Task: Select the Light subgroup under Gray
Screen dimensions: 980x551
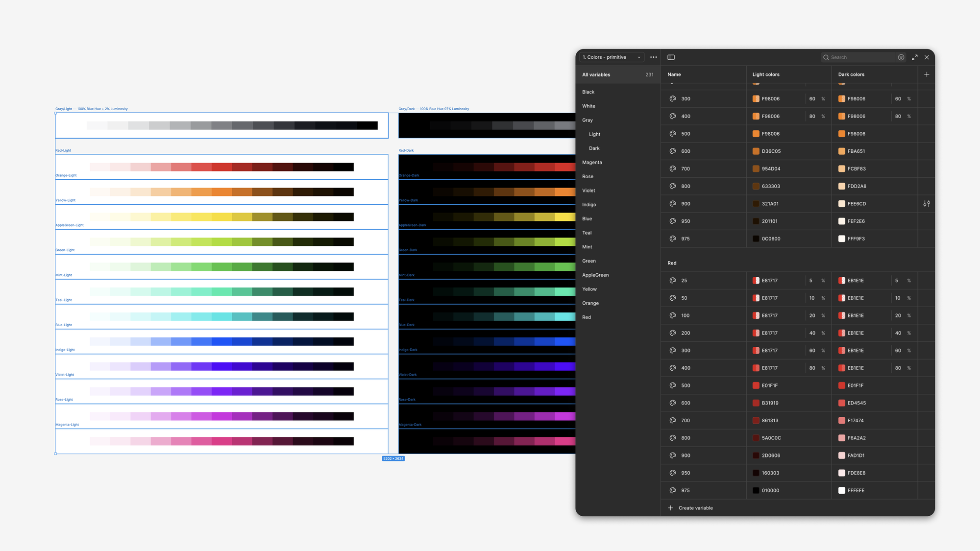Action: click(594, 134)
